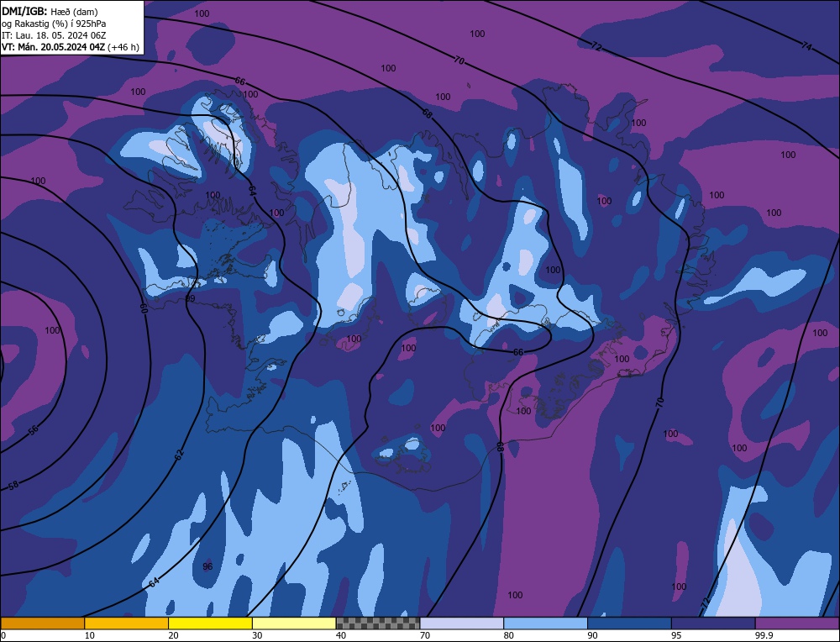Click the '96' humidity value on the map

tap(207, 566)
